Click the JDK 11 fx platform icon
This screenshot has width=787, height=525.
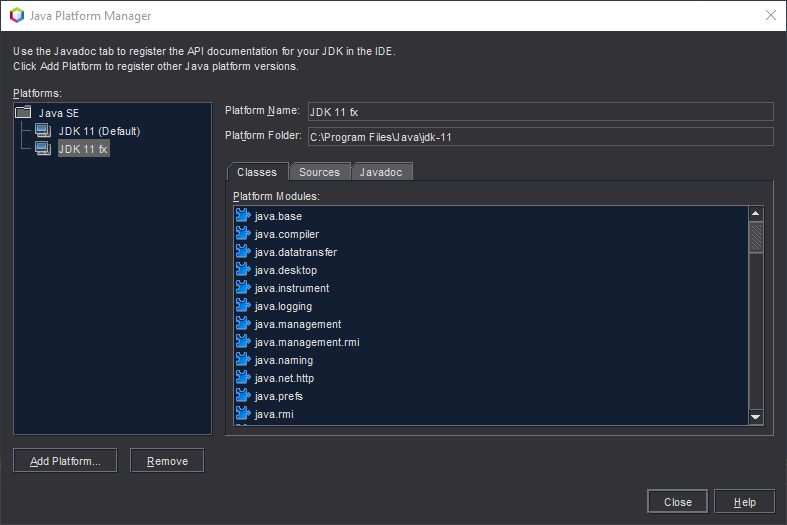pyautogui.click(x=43, y=149)
